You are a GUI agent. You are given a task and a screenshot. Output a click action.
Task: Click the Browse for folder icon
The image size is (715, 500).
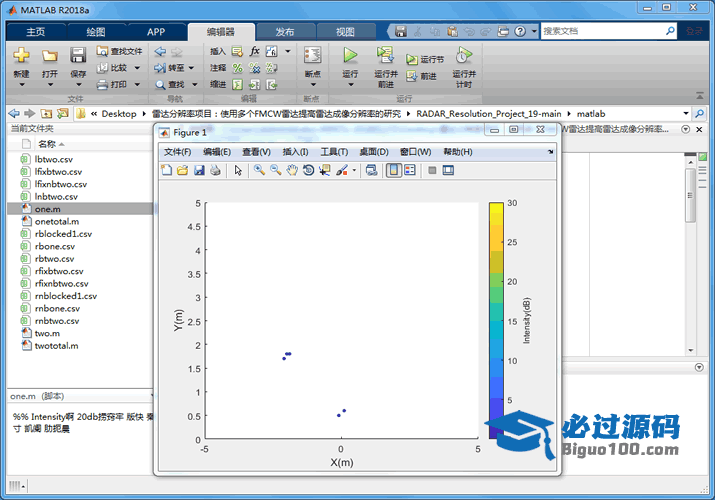[x=62, y=113]
